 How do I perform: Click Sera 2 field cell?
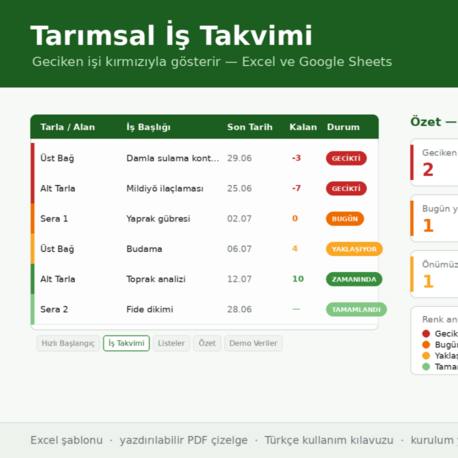tap(54, 310)
